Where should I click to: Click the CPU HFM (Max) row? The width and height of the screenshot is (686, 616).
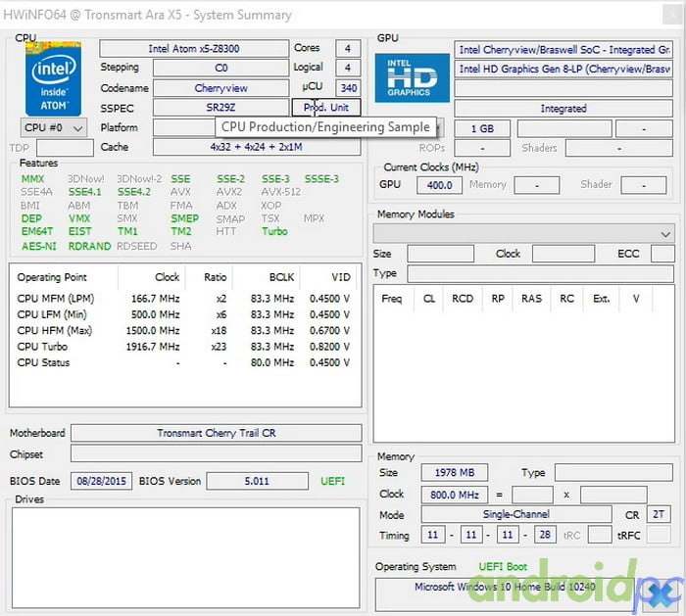(x=184, y=331)
